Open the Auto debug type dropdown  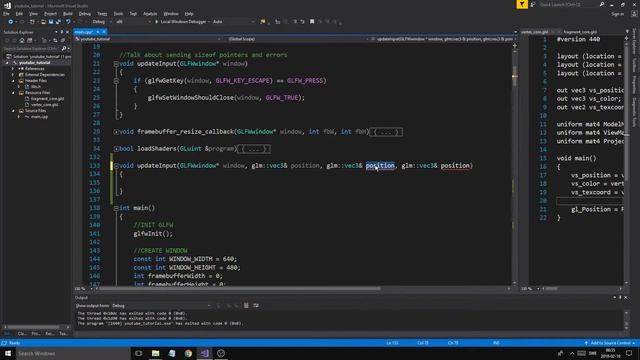click(x=233, y=22)
